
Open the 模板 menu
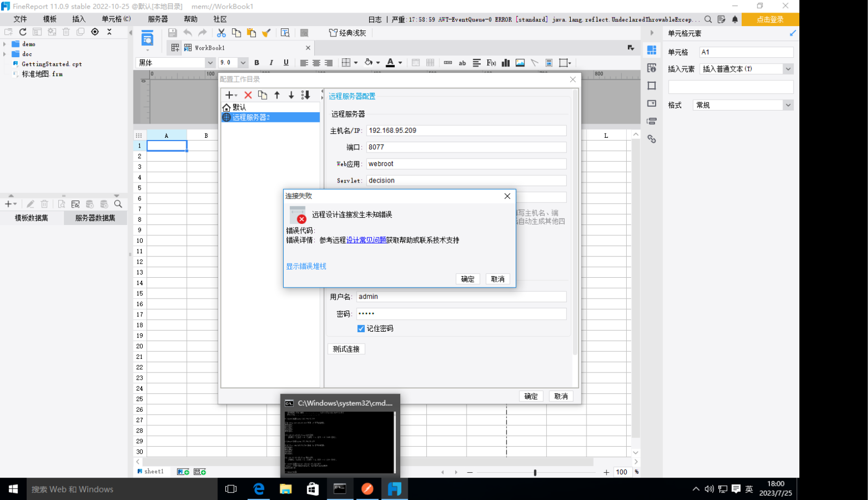50,19
